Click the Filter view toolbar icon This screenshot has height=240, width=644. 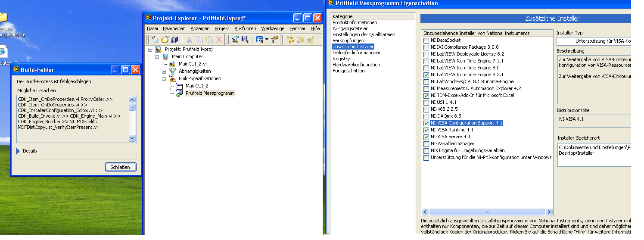coord(259,40)
